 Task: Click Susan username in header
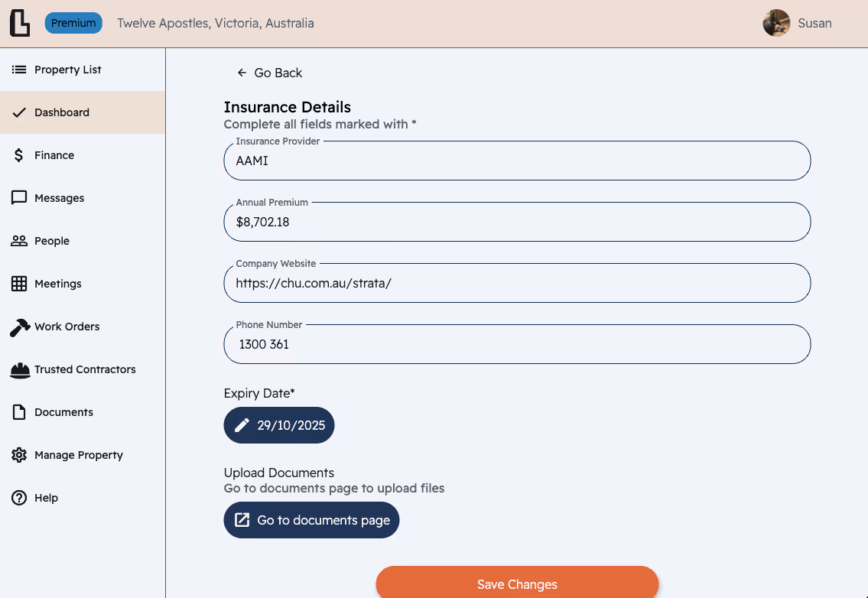(815, 23)
